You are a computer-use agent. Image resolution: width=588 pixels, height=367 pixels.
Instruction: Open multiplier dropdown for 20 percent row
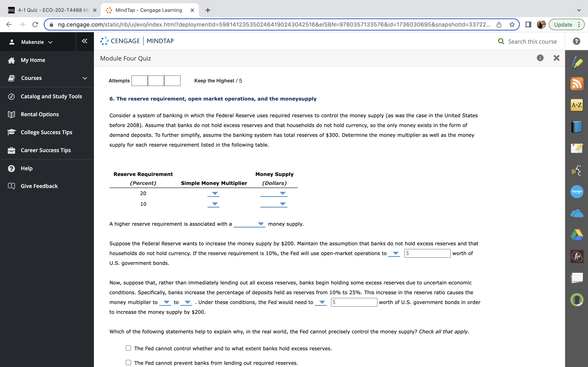214,193
